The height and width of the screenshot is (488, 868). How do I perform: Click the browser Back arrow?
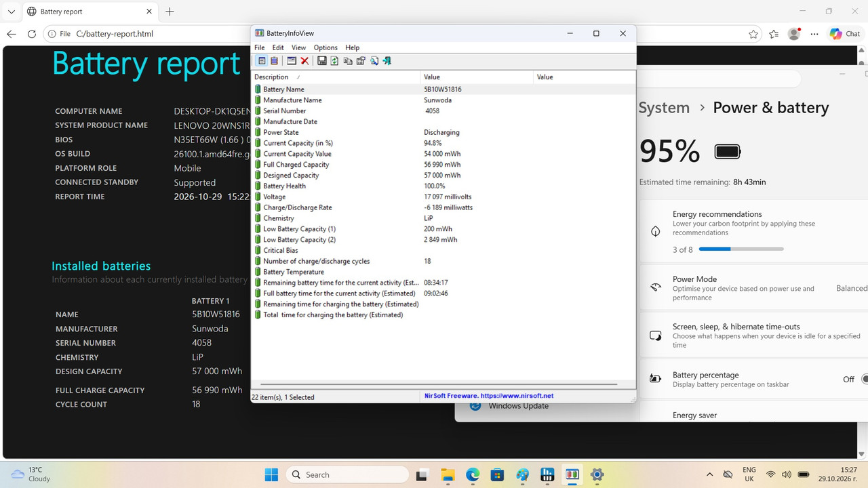click(x=11, y=34)
